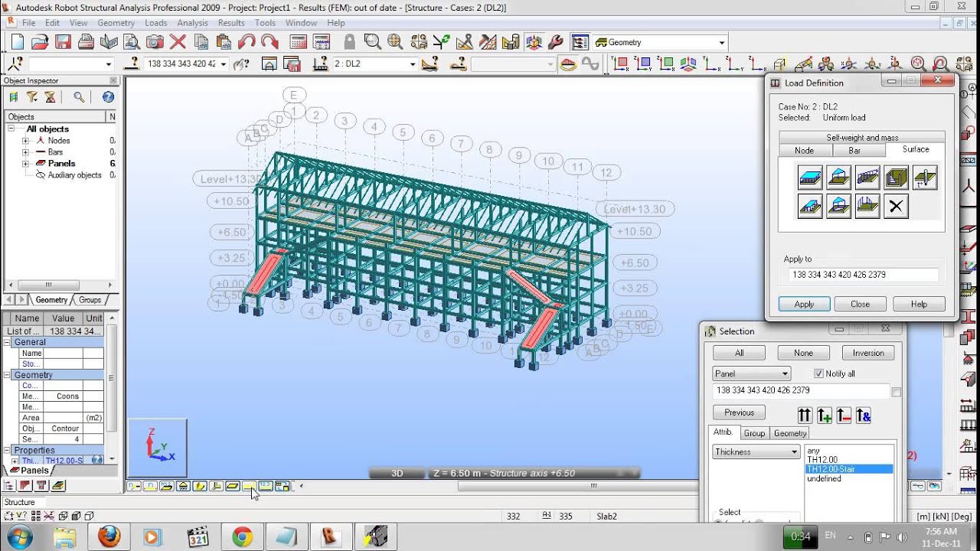Redo the action with the red arrow
Viewport: 980px width, 551px height.
click(269, 42)
